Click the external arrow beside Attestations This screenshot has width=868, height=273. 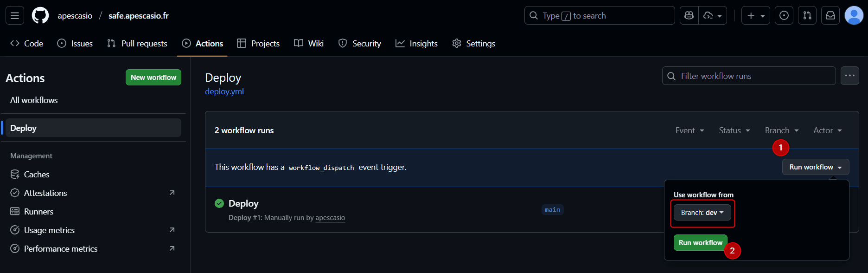pos(172,193)
